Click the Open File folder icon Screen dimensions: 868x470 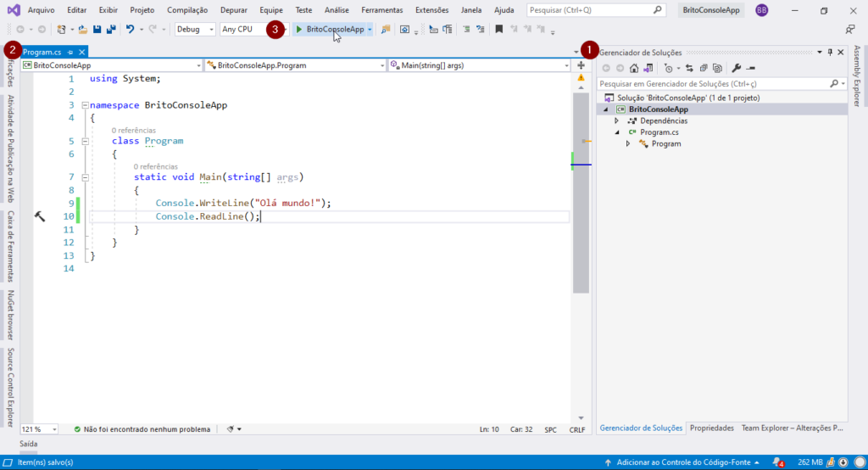[x=82, y=30]
